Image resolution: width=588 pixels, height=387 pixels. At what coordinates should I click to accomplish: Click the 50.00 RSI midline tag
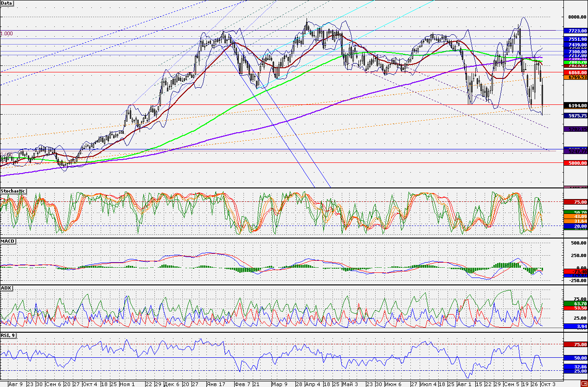tap(575, 358)
